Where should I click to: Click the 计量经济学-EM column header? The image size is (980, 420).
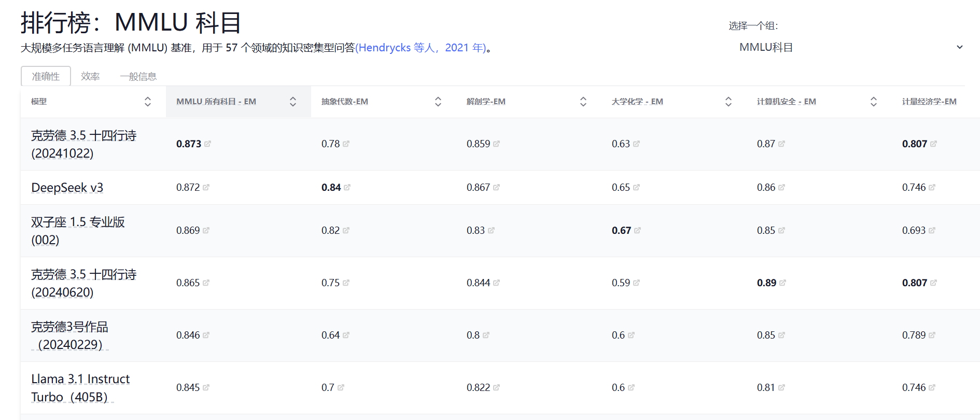(929, 102)
